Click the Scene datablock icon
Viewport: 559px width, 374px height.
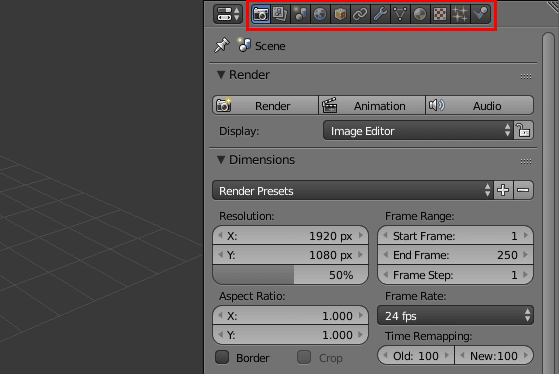(x=244, y=45)
